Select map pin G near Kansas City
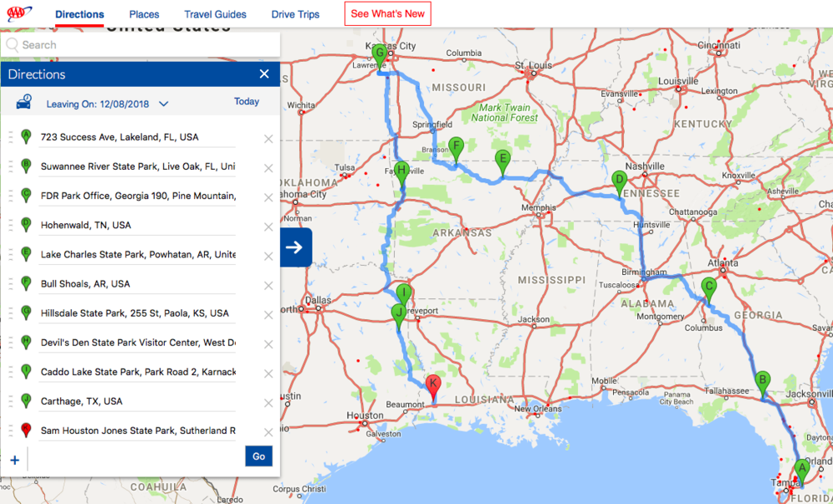The width and height of the screenshot is (833, 504). 380,54
